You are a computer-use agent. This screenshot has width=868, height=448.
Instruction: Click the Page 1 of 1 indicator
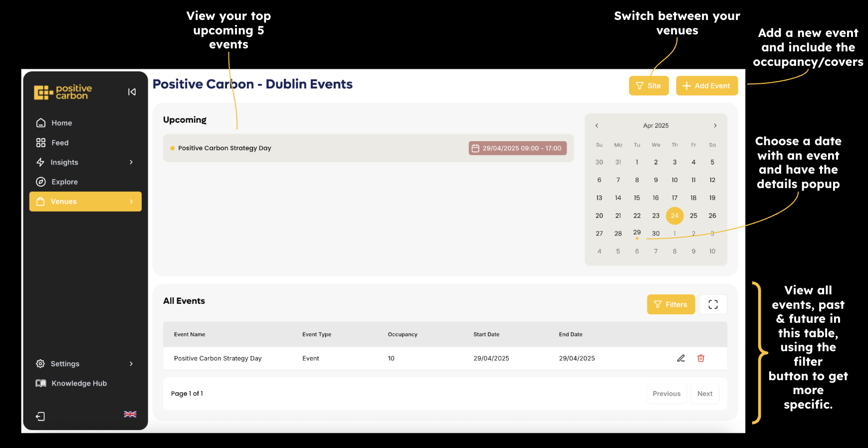pos(187,394)
